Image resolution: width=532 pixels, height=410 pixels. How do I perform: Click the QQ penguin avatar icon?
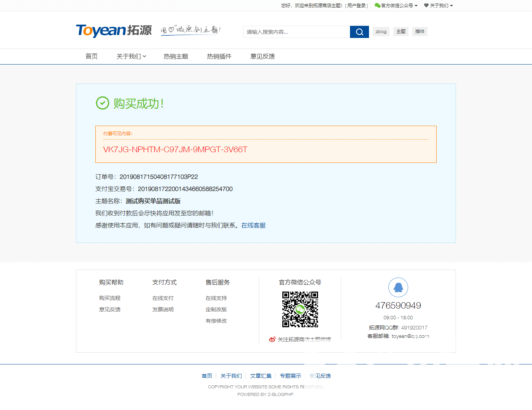tap(398, 287)
